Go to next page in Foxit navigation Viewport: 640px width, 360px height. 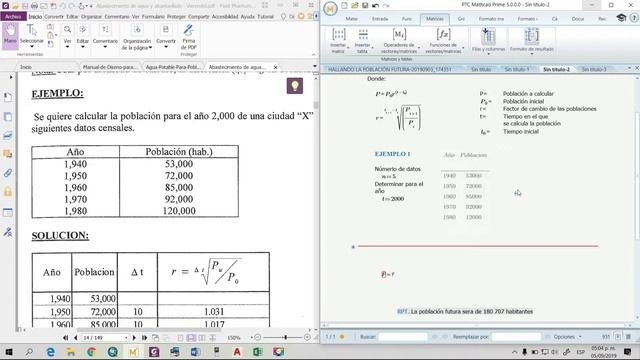coord(134,338)
